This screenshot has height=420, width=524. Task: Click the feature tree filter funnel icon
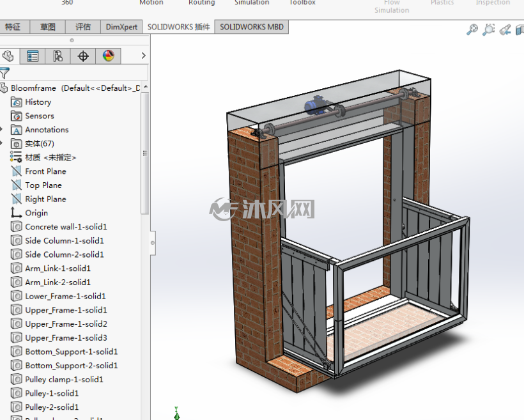4,73
